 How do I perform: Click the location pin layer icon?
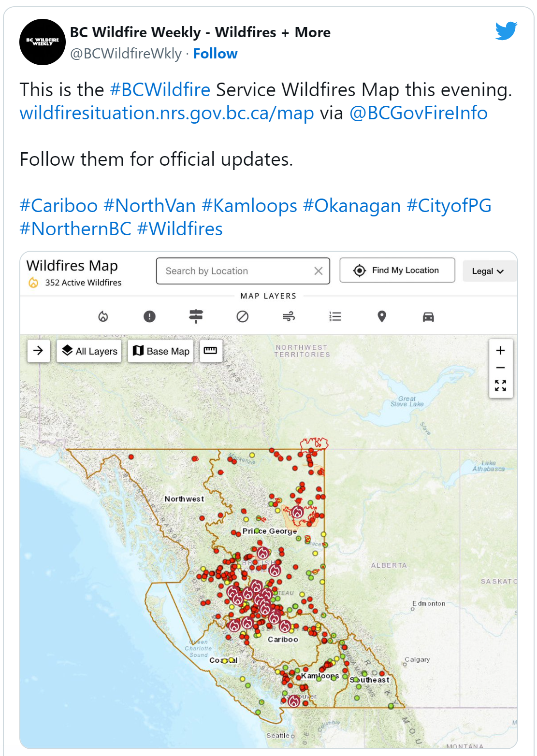click(381, 316)
